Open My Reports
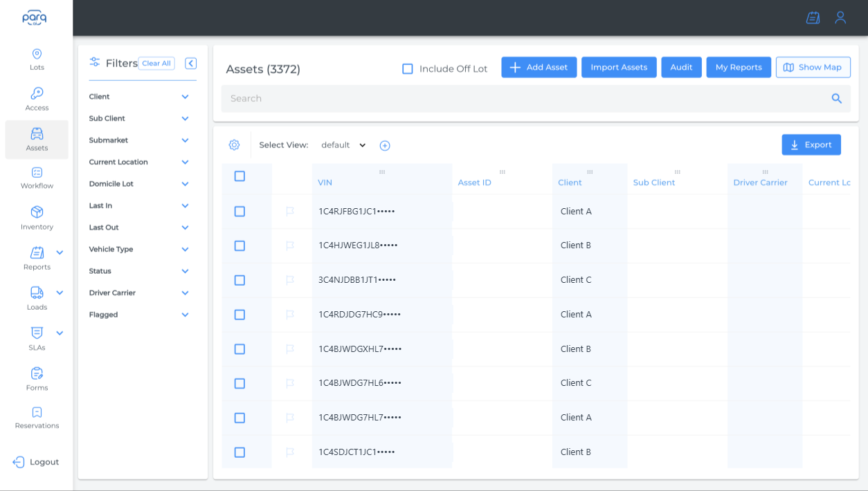 coord(739,67)
